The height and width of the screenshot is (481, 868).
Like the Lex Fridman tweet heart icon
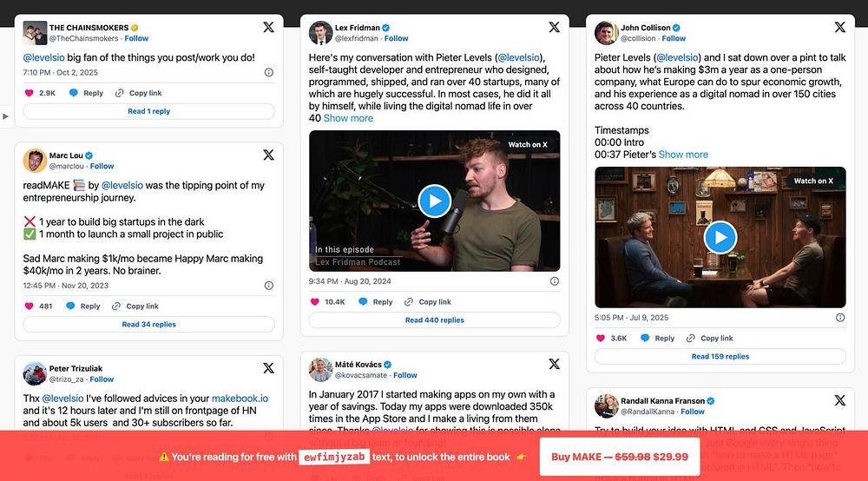pyautogui.click(x=314, y=301)
